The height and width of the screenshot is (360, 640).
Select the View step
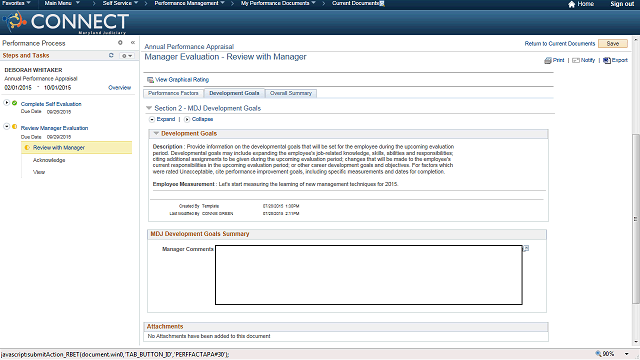(x=39, y=172)
